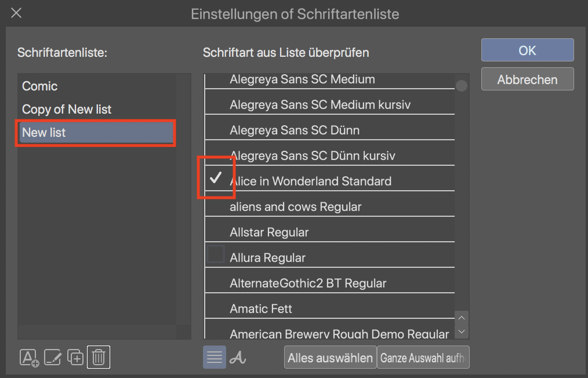Click the Abbrechen button

[x=527, y=79]
